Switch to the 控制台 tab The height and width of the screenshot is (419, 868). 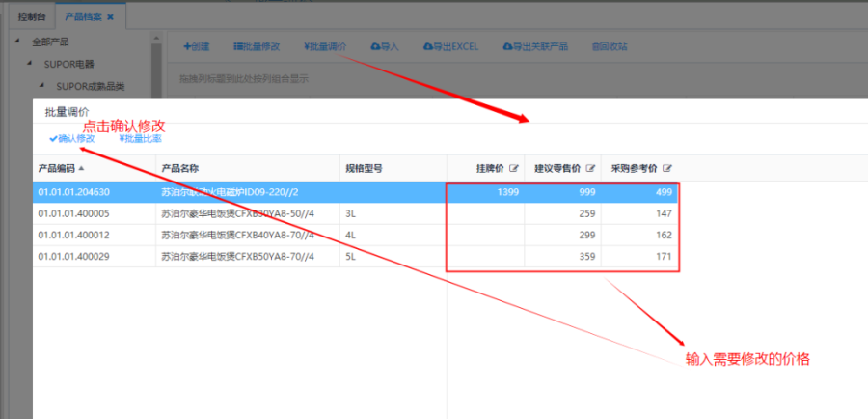(x=32, y=17)
